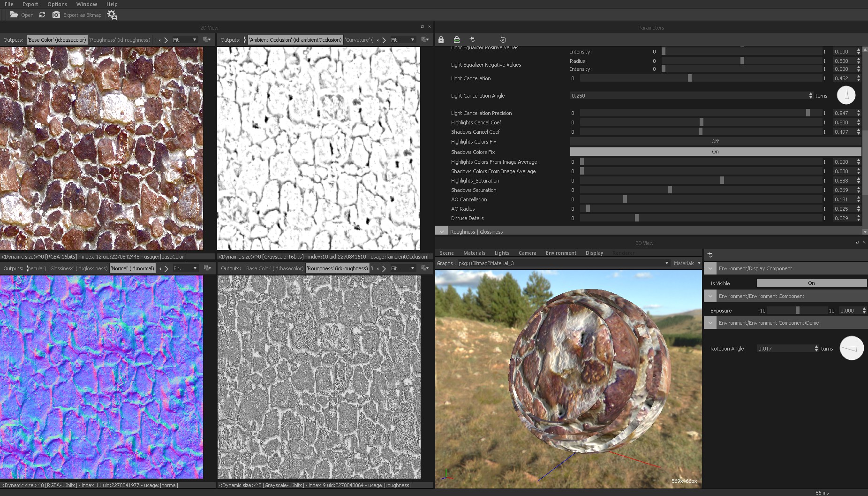Open the Camera menu in 3D View
This screenshot has width=868, height=496.
pyautogui.click(x=528, y=253)
